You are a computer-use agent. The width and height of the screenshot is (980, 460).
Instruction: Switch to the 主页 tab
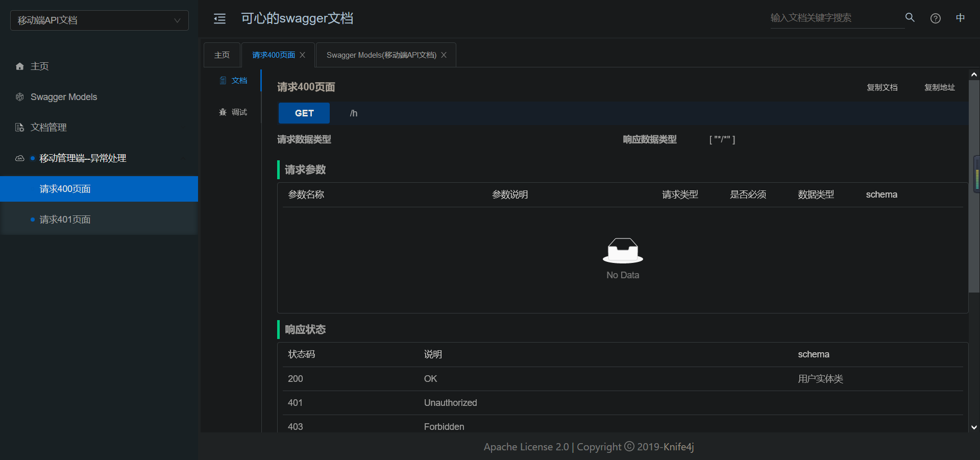[222, 55]
